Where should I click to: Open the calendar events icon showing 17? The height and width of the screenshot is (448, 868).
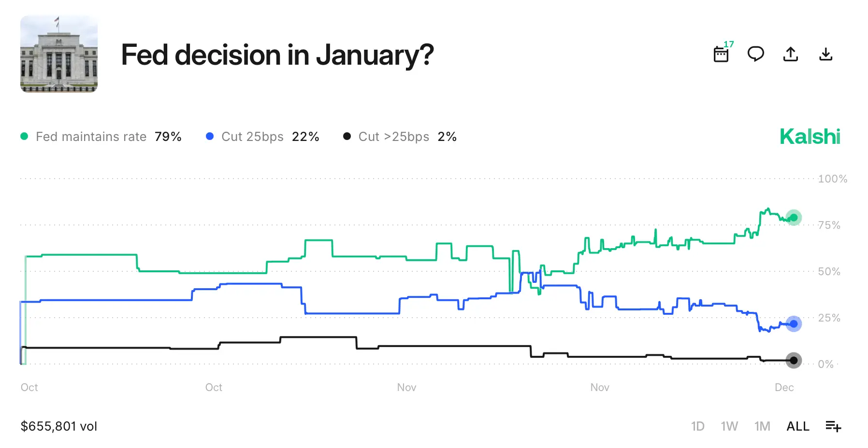[x=721, y=55]
